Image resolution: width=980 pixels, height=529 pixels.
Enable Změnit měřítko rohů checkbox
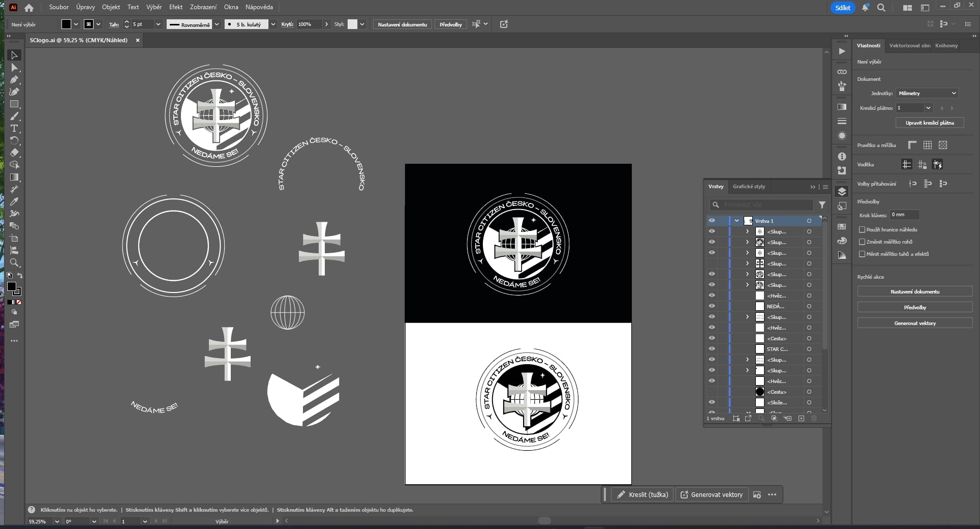click(862, 242)
